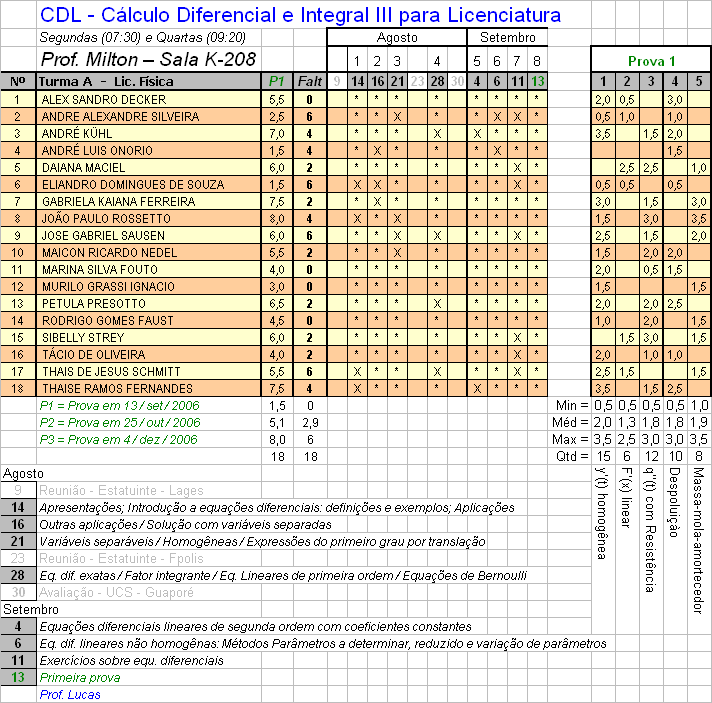The image size is (712, 703).
Task: Click 'ELIANDRO DOMINGUES DE SOUZA'
Action: coord(133,185)
